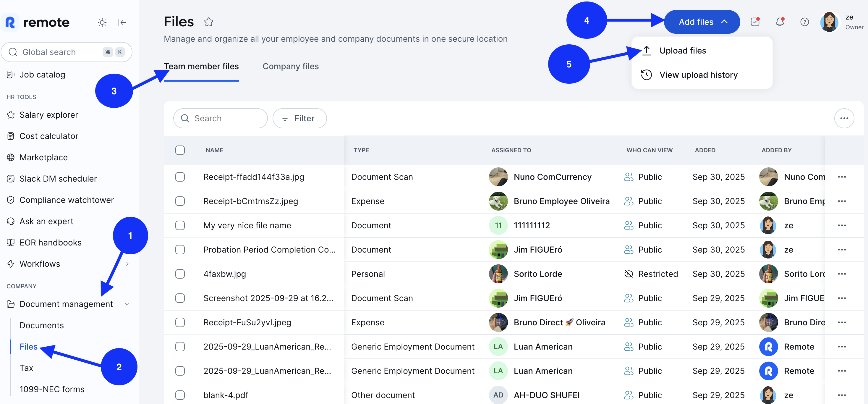Image resolution: width=868 pixels, height=404 pixels.
Task: Open Sorito Lorde in the Assigned To column
Action: pos(537,274)
